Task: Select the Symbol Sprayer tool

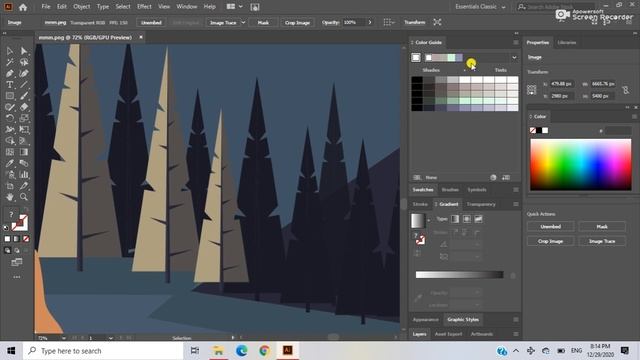Action: 10,175
